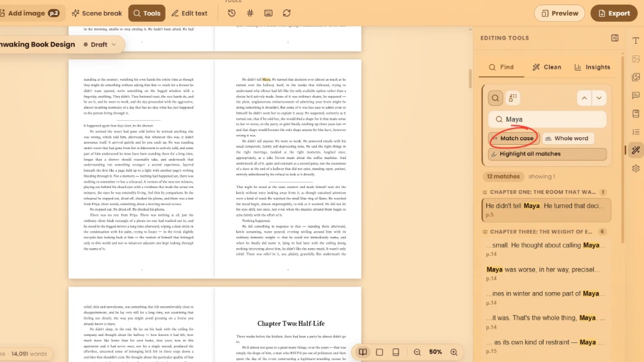Click the Book Design project title

point(38,45)
